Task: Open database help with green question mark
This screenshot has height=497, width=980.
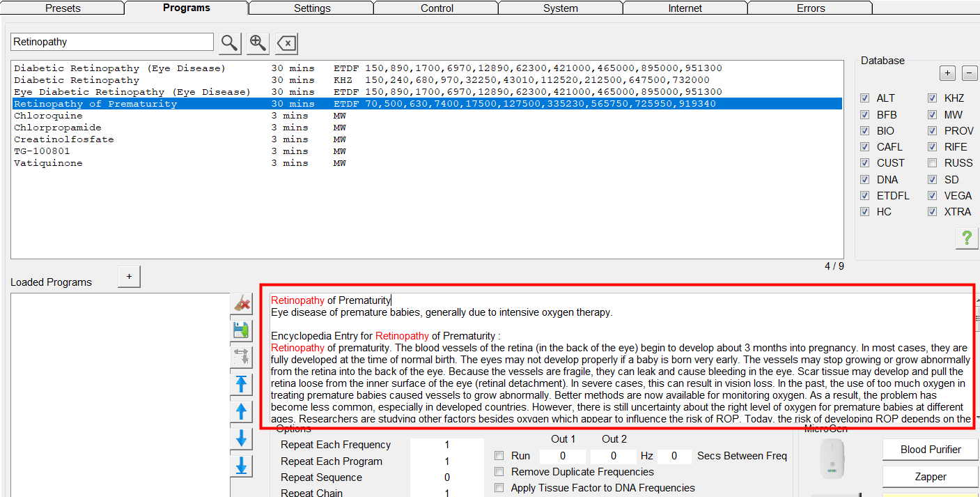Action: tap(966, 238)
